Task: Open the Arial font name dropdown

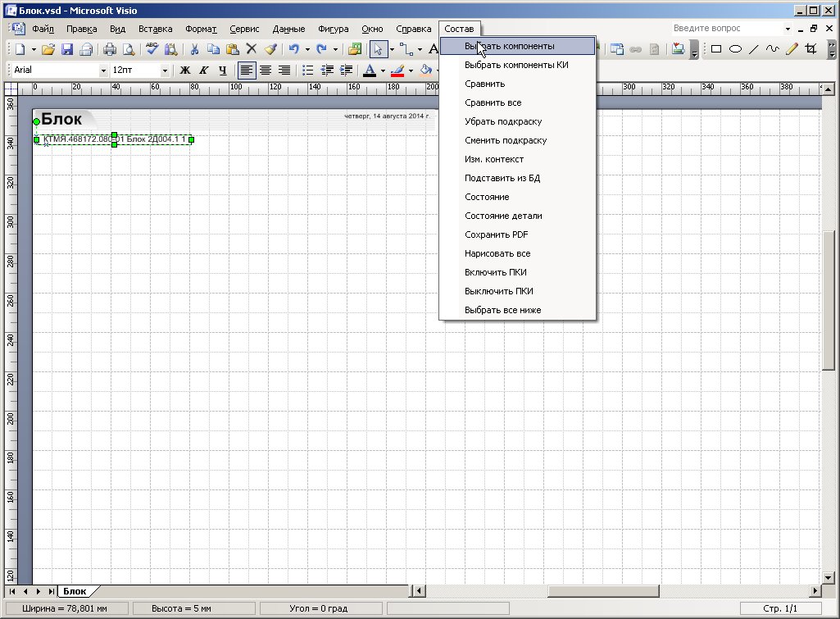Action: click(103, 71)
